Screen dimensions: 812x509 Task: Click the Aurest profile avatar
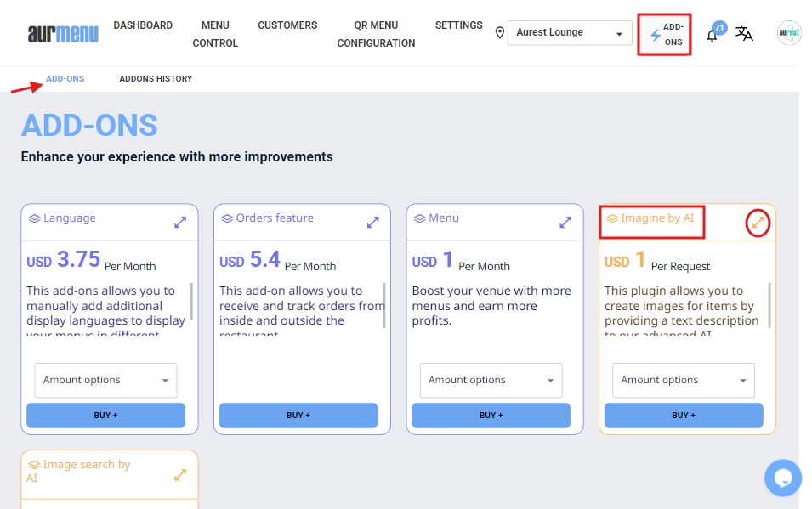(788, 33)
